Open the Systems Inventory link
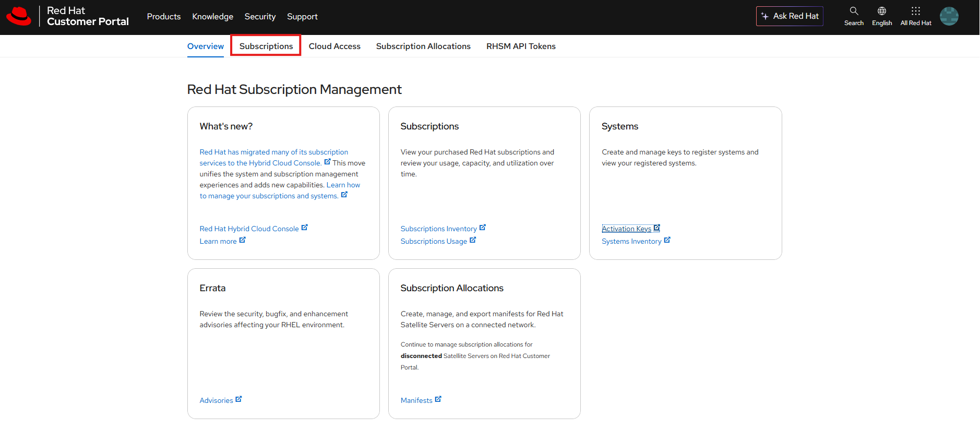Screen dimensions: 980x429 tap(631, 241)
